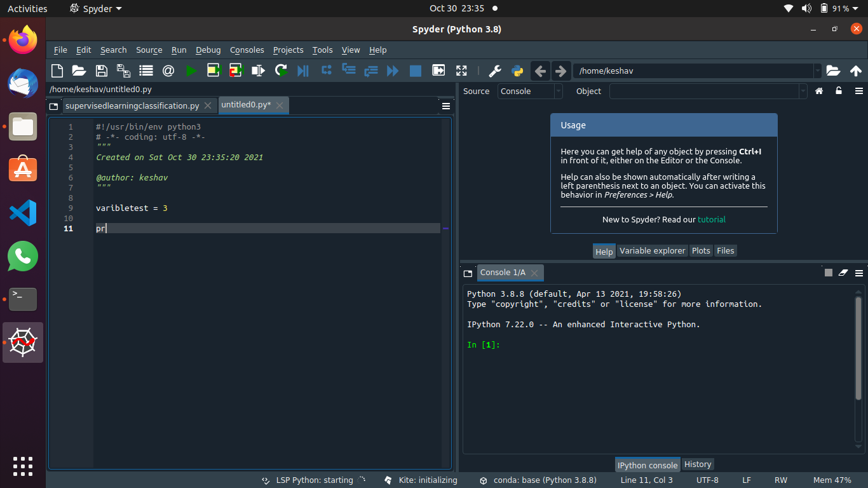The image size is (868, 488).
Task: Create a new file from the toolbar
Action: [x=57, y=71]
